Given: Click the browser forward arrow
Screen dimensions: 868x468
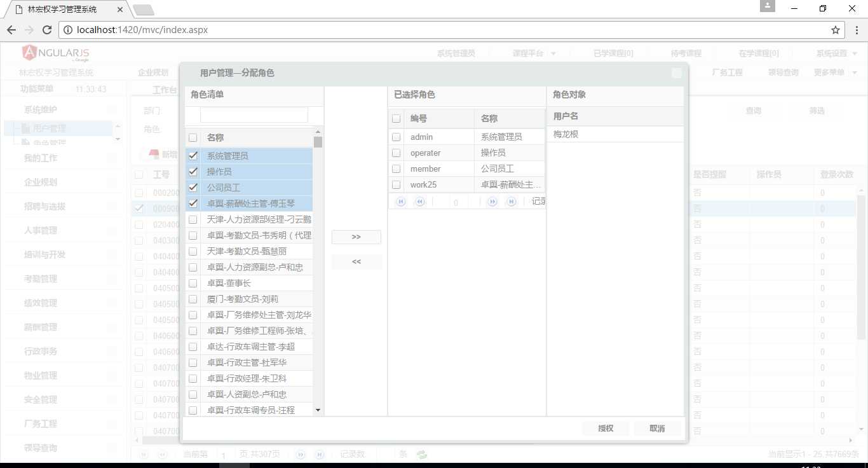Looking at the screenshot, I should click(29, 30).
